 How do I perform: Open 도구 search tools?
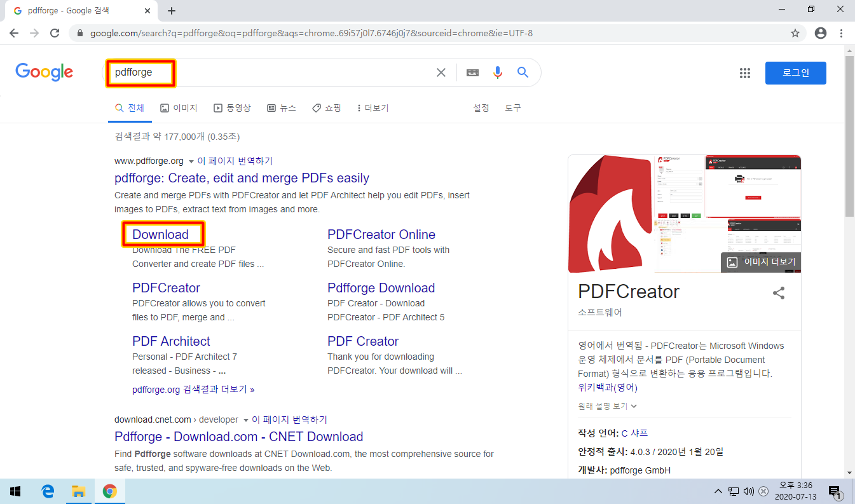pos(513,108)
